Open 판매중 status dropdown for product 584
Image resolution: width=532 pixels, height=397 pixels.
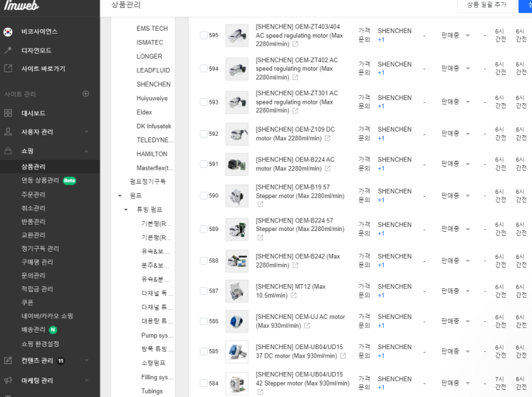point(455,383)
